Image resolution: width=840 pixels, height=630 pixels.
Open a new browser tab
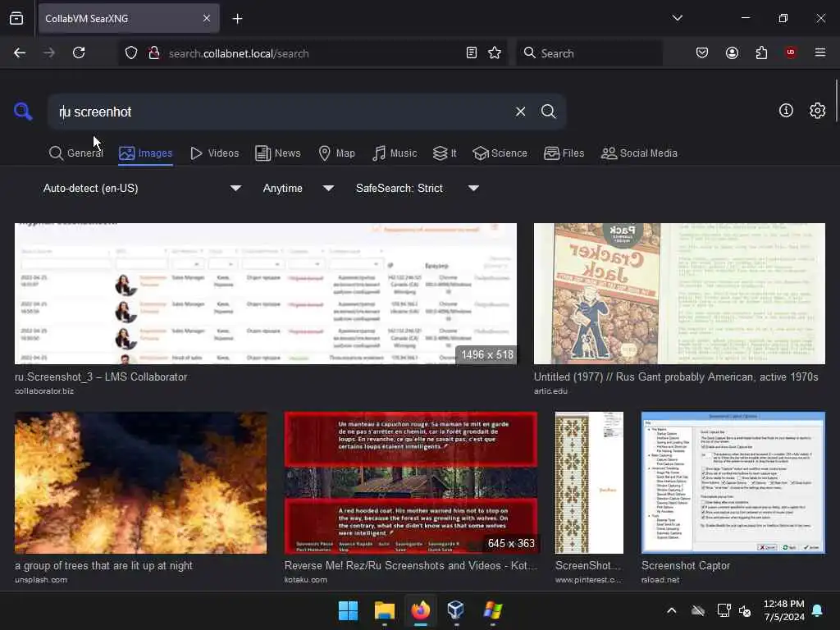click(x=237, y=19)
